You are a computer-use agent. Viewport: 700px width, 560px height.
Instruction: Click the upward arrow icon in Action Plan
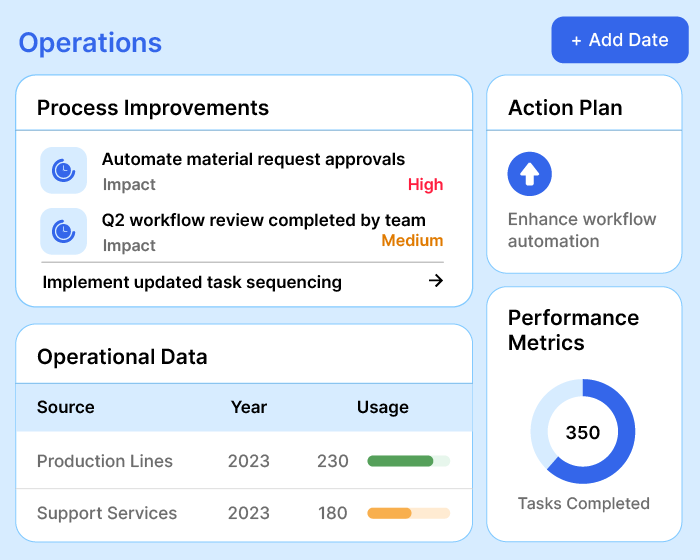tap(530, 174)
